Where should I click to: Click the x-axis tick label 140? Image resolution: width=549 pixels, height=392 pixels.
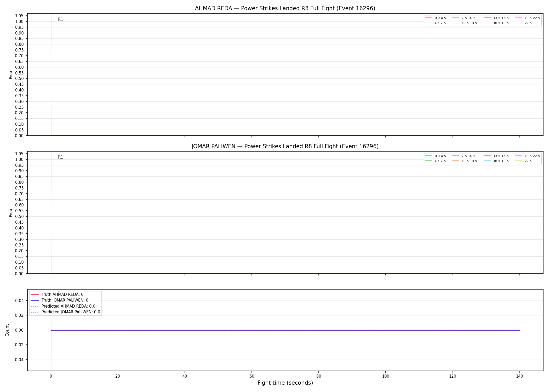click(x=519, y=376)
